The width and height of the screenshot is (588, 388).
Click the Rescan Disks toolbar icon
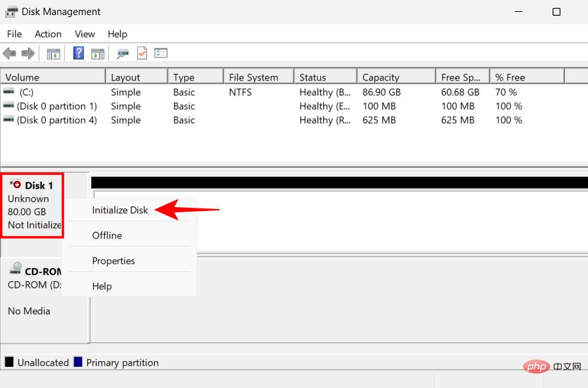[123, 54]
